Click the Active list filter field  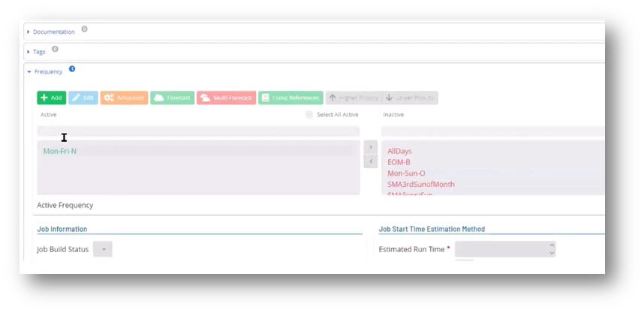[198, 131]
